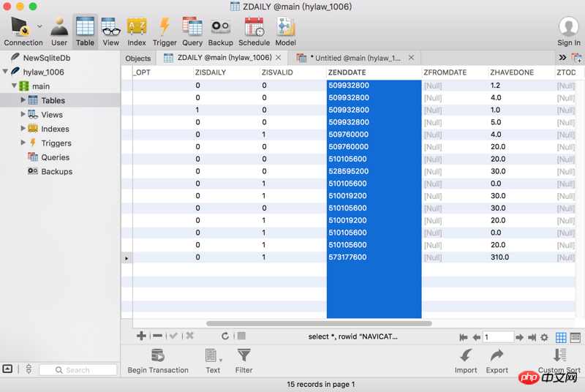This screenshot has width=585, height=392.
Task: Click the horizontal scrollbar of the table
Action: (x=319, y=323)
